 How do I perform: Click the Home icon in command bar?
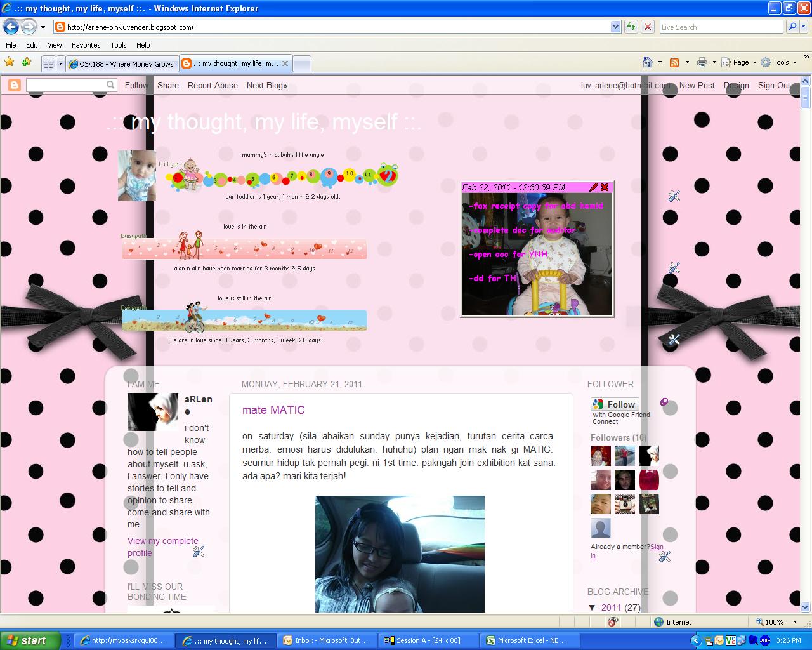point(648,62)
